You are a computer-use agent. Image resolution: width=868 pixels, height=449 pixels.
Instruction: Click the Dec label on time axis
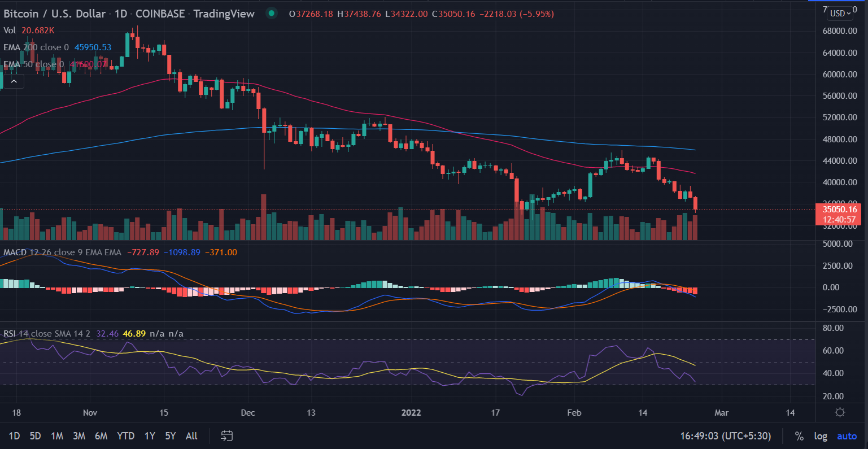248,413
